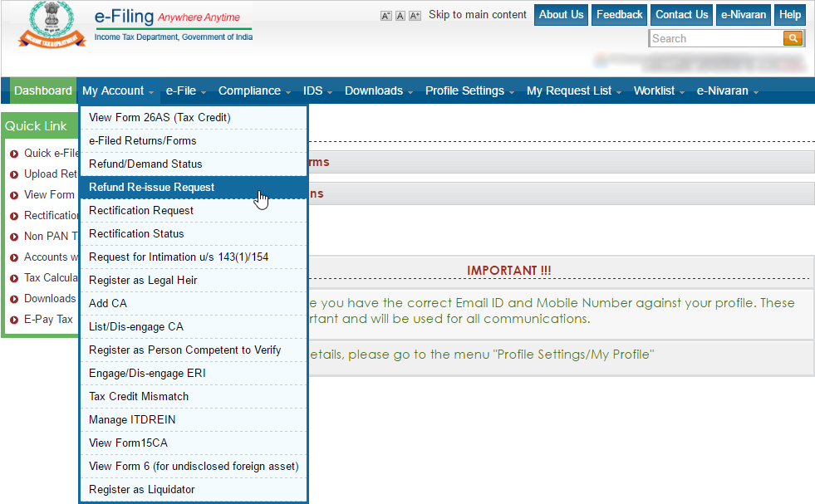The image size is (815, 504).
Task: Expand the Compliance menu
Action: pyautogui.click(x=254, y=91)
